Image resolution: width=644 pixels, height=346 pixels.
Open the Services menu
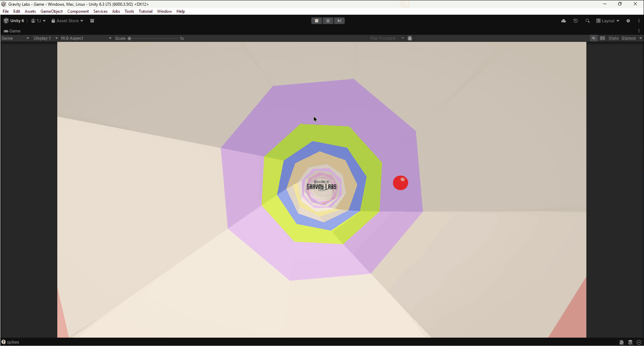tap(101, 11)
